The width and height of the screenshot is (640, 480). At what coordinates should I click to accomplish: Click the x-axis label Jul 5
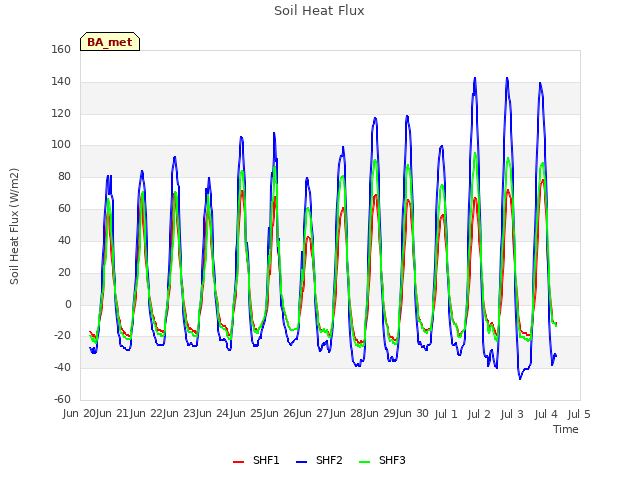[x=579, y=414]
